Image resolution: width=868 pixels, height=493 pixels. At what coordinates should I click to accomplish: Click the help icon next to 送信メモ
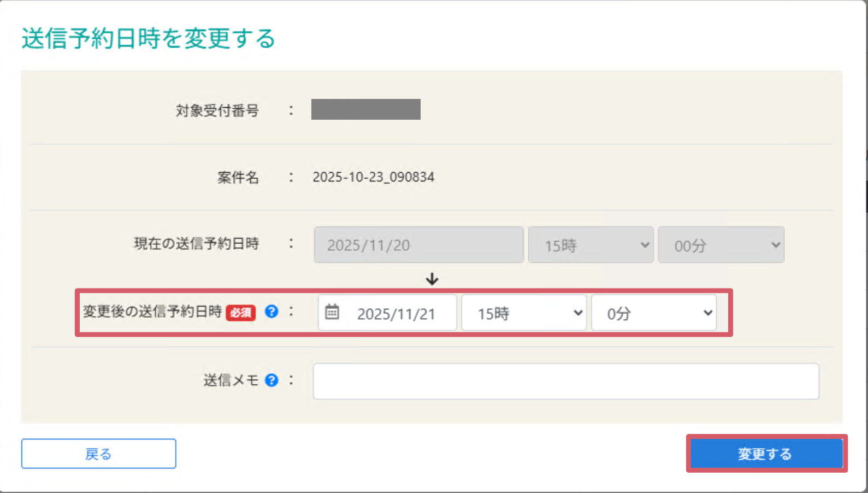click(271, 380)
